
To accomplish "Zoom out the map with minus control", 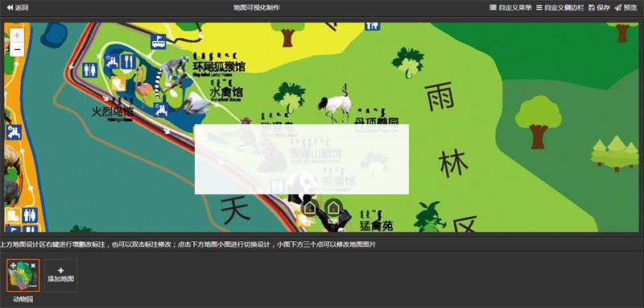I will (x=17, y=50).
